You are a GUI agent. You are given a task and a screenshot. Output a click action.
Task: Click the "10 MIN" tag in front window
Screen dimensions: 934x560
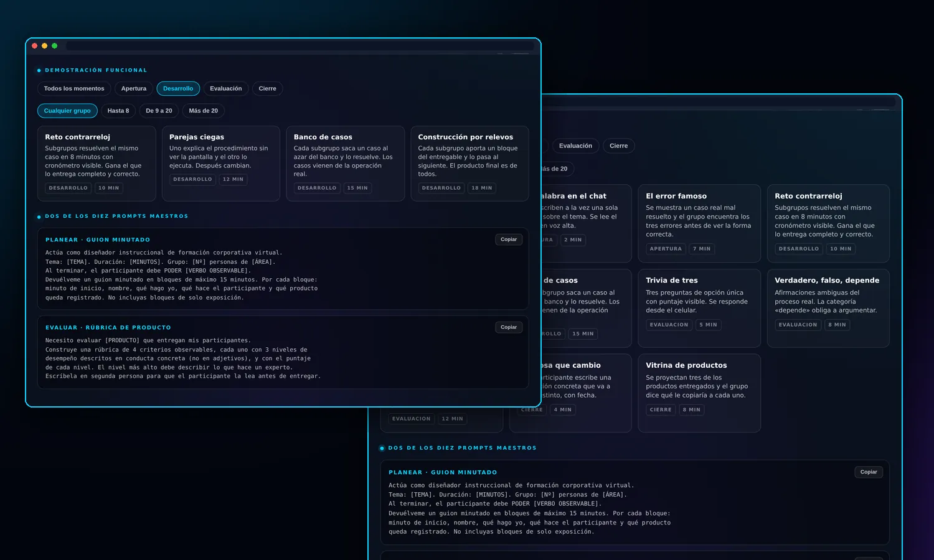tap(108, 188)
